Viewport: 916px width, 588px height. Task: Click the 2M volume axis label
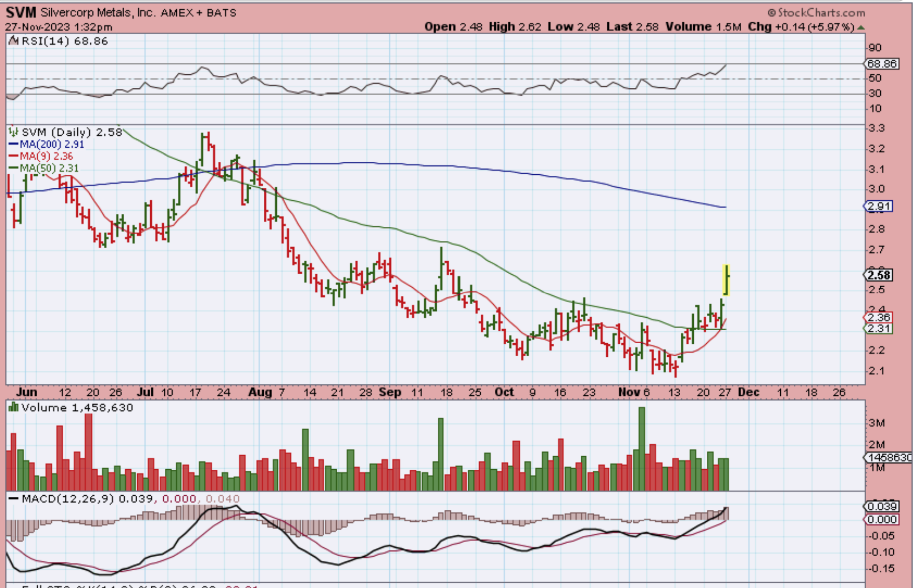pos(877,445)
